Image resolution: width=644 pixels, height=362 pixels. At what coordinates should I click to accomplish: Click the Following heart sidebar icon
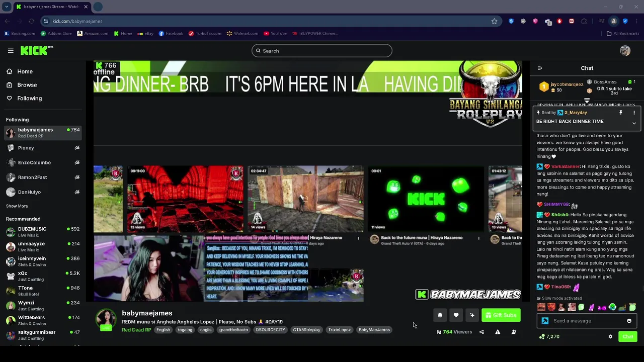[x=10, y=99]
